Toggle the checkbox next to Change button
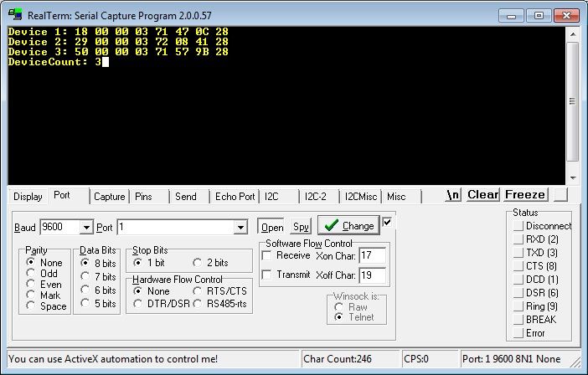Screen dimensions: 588x375 (387, 222)
